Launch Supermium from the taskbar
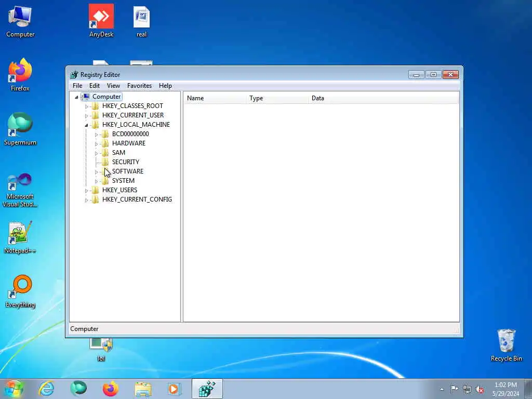This screenshot has height=399, width=532. click(78, 389)
